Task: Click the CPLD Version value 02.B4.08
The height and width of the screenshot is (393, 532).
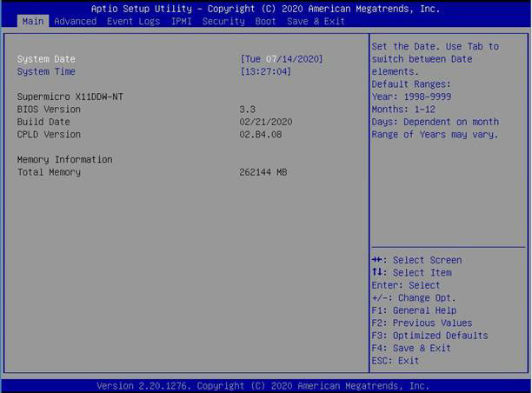Action: click(263, 135)
